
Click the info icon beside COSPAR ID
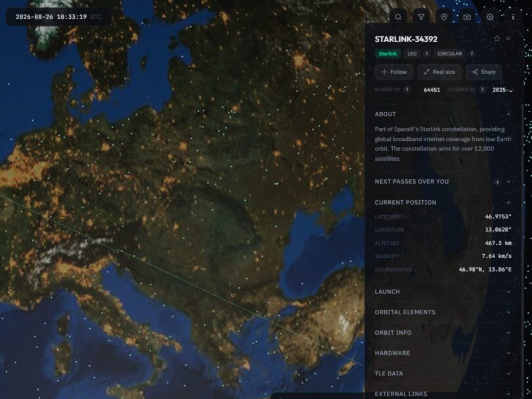pyautogui.click(x=483, y=89)
